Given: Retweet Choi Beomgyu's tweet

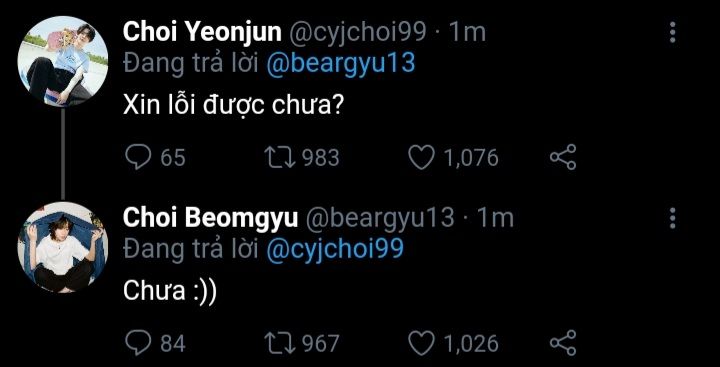Looking at the screenshot, I should click(x=280, y=343).
